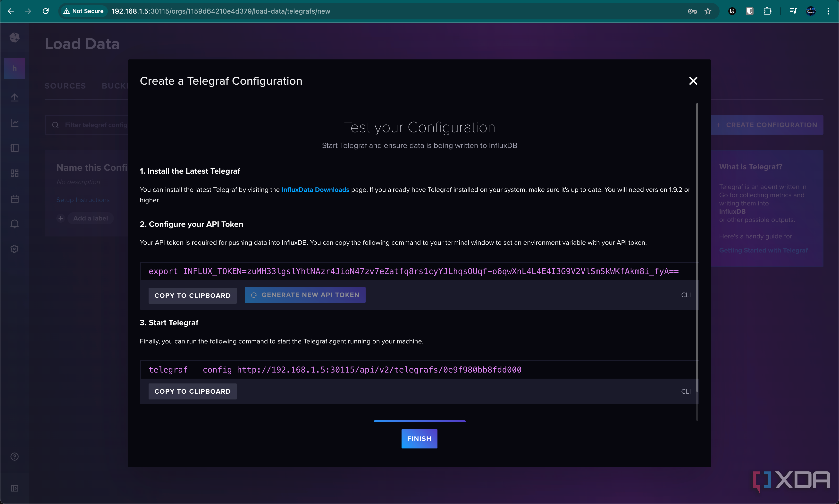839x504 pixels.
Task: Click the Bitwarden shield extension icon
Action: [x=750, y=11]
